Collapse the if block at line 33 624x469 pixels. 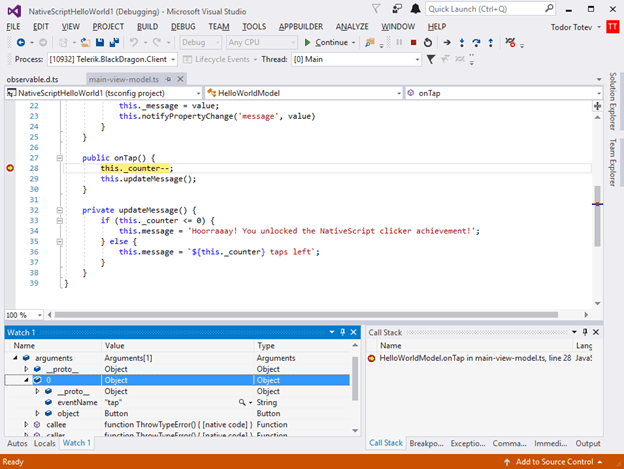pyautogui.click(x=60, y=220)
